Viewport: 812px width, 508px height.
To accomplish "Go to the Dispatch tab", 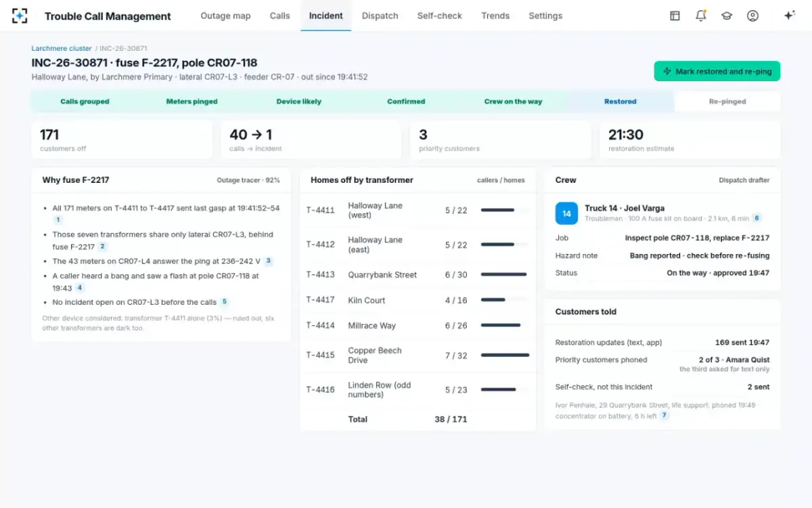I will coord(380,16).
